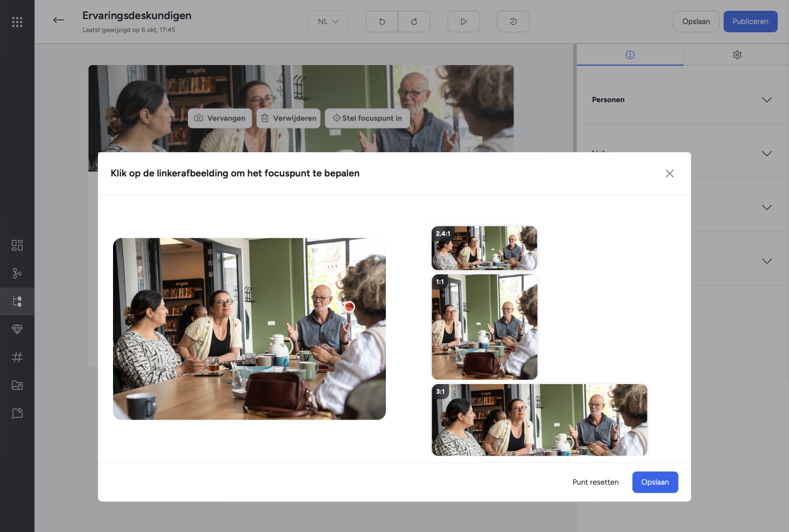Switch to the info tab

[x=630, y=55]
